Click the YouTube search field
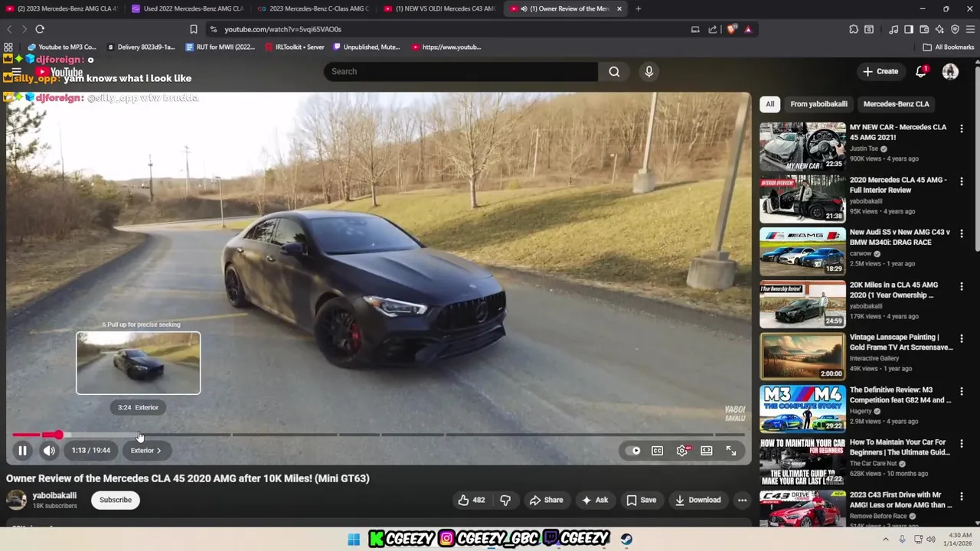This screenshot has width=980, height=551. [x=461, y=72]
